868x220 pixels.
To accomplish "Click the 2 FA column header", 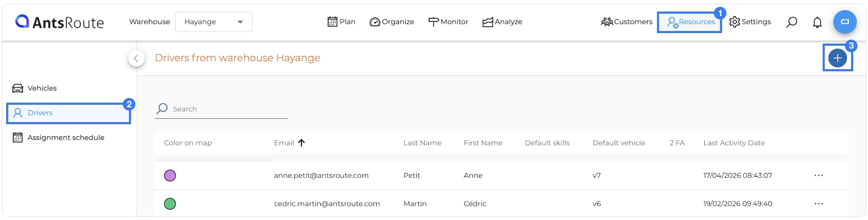I will pyautogui.click(x=677, y=143).
